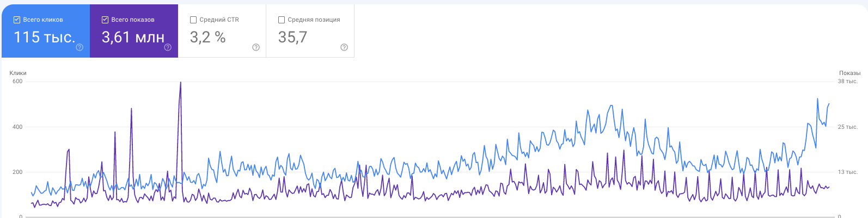Click the tallest purple impressions spike peak
Screen dimensions: 868x218
coord(180,83)
